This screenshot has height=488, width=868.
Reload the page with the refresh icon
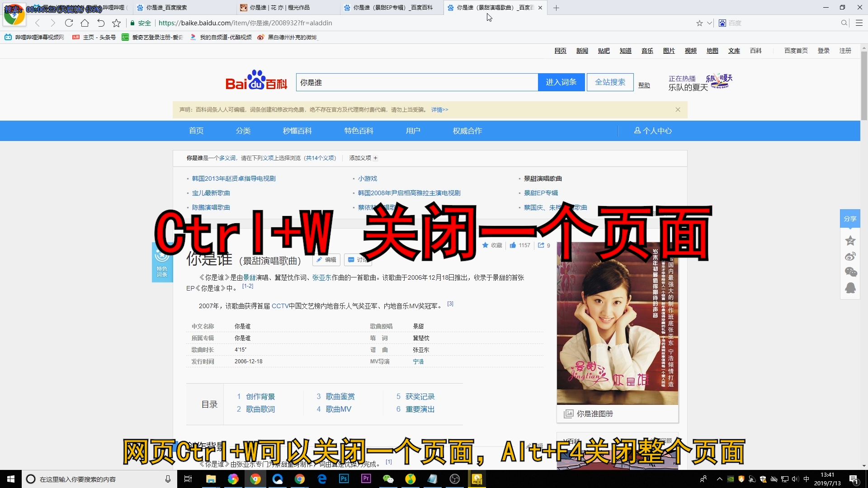tap(69, 23)
